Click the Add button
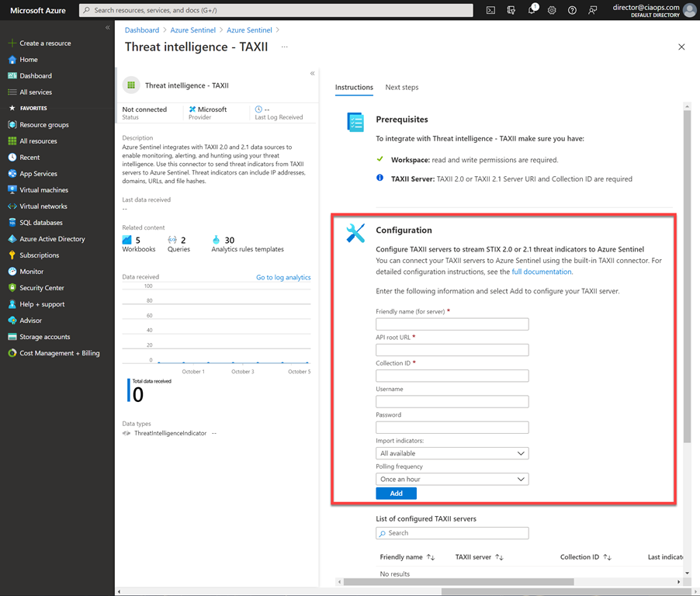Screen dimensions: 700x596 pos(396,494)
